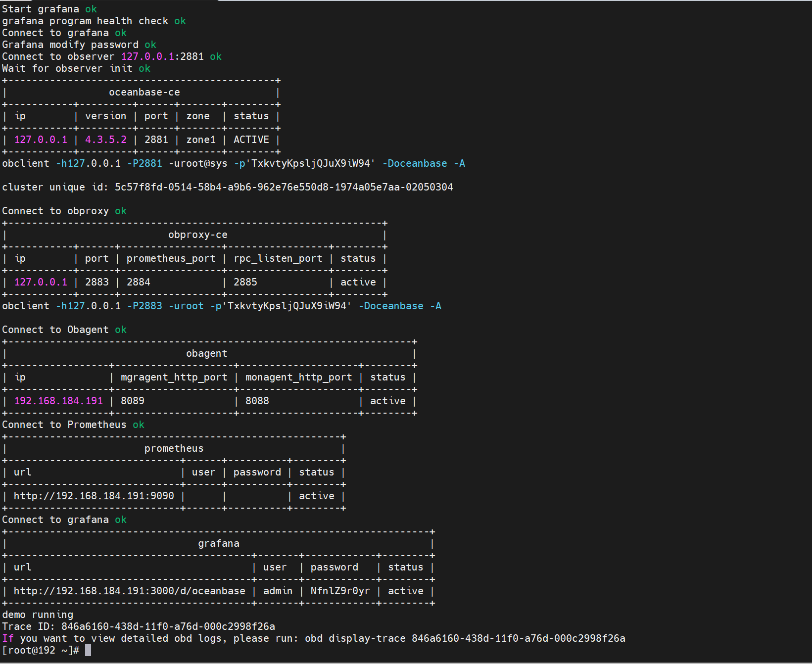Click the 'demo running' line
812x664 pixels.
38,615
